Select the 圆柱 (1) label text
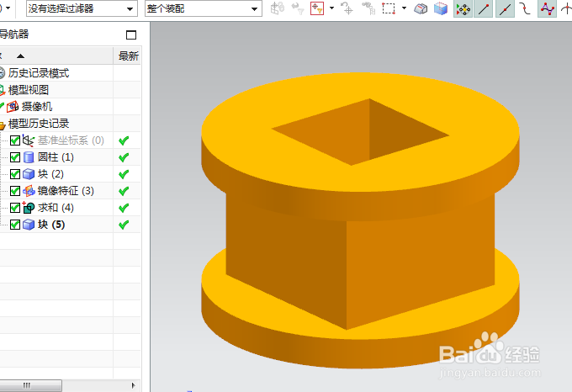 tap(56, 157)
